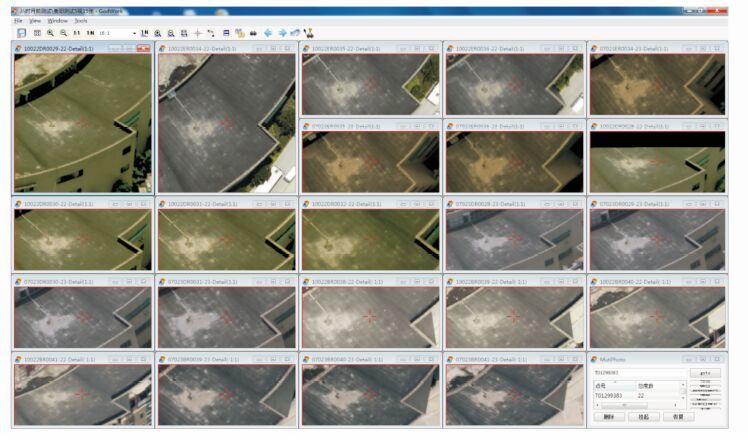The image size is (748, 444).
Task: Open the zoom ratio dropdown in toolbar
Action: click(x=134, y=33)
